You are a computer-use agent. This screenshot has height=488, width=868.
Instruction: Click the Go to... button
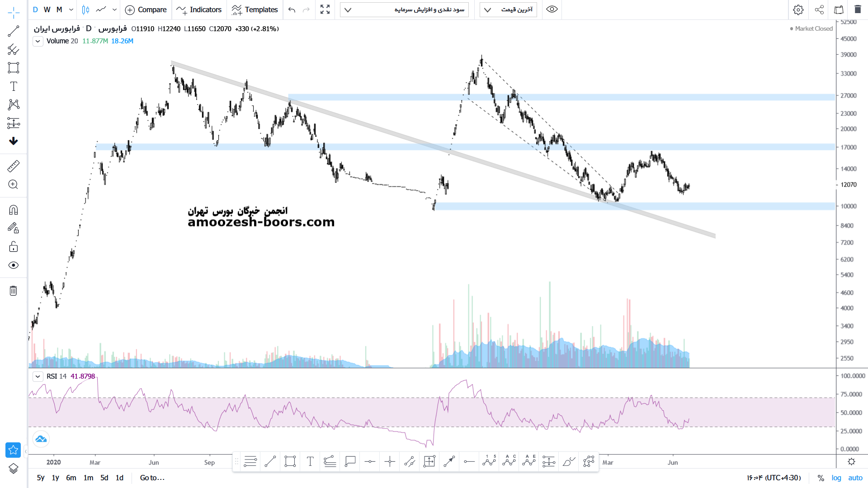click(152, 478)
